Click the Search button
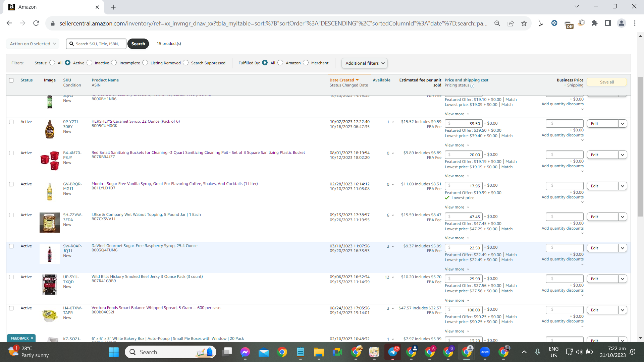This screenshot has width=644, height=362. coord(138,44)
